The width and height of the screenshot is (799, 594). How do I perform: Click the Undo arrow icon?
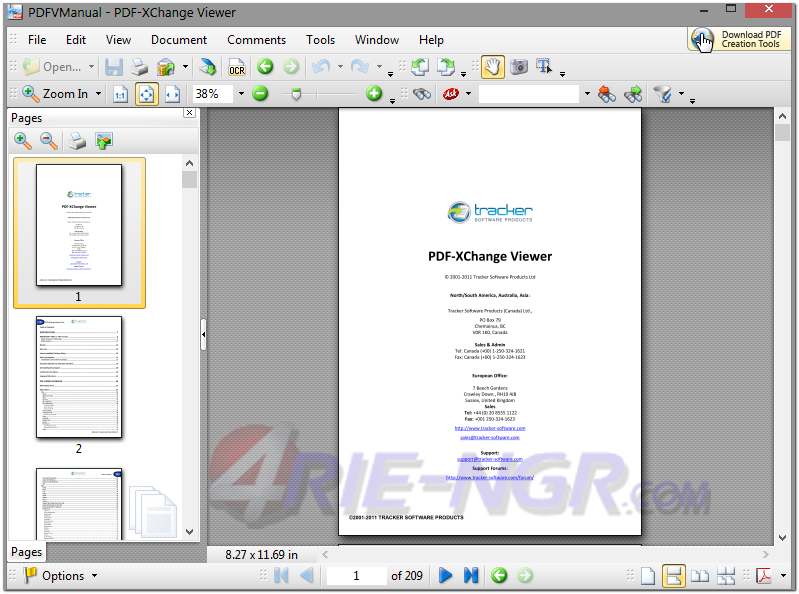(321, 66)
